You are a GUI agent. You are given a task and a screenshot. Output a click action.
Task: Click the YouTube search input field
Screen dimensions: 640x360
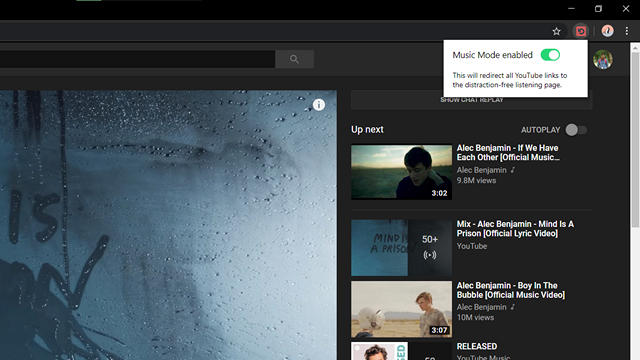pyautogui.click(x=137, y=59)
